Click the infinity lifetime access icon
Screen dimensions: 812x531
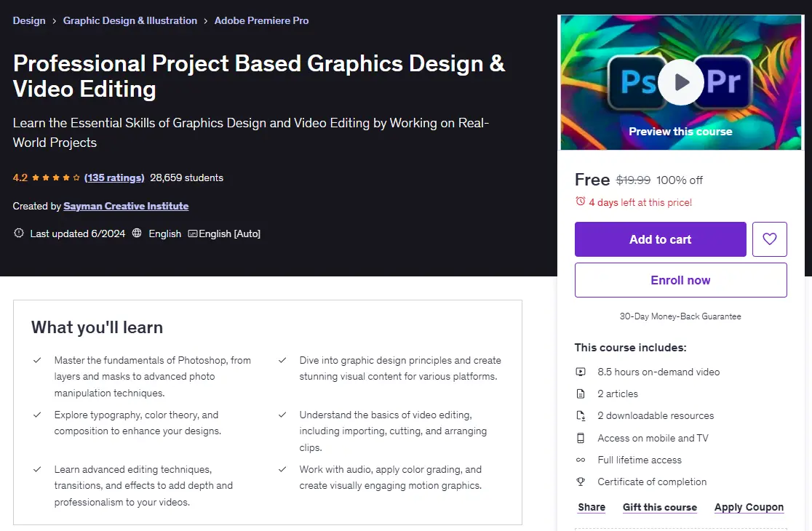coord(581,460)
